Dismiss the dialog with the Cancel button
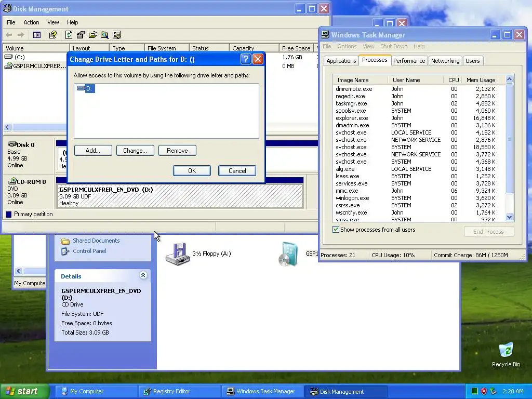 (x=237, y=170)
